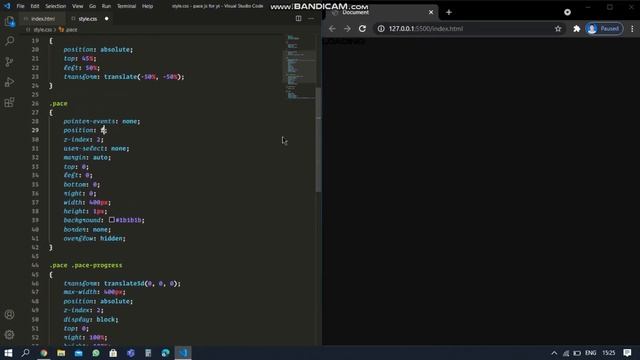Open the Run and Debug view
This screenshot has height=360, width=640.
[9, 82]
